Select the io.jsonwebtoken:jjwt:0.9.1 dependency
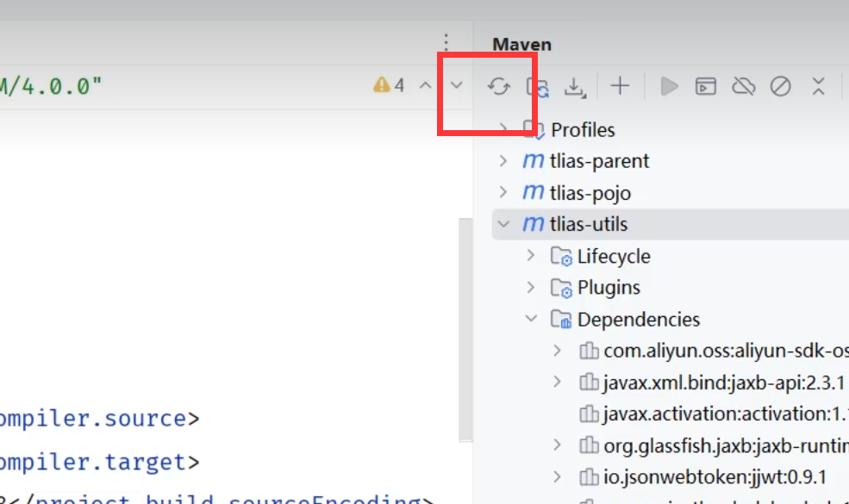 [715, 477]
